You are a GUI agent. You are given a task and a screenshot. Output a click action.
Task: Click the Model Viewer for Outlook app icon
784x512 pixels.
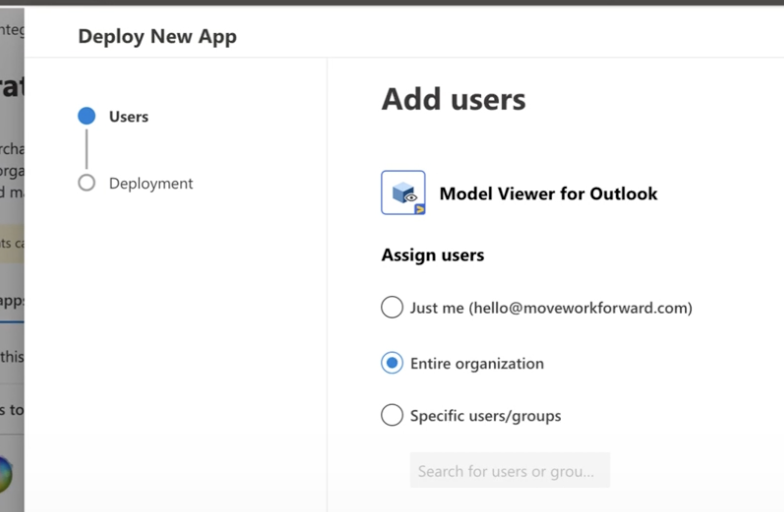click(x=403, y=193)
